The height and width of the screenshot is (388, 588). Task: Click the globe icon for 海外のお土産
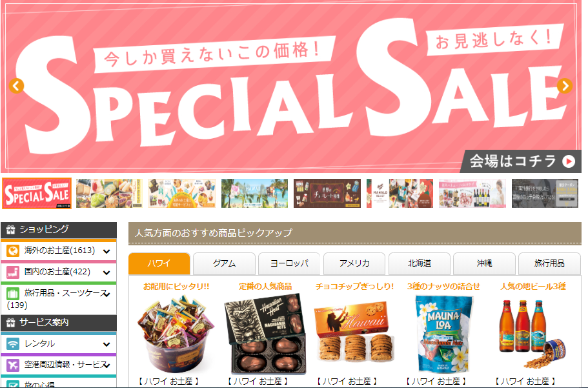click(13, 250)
